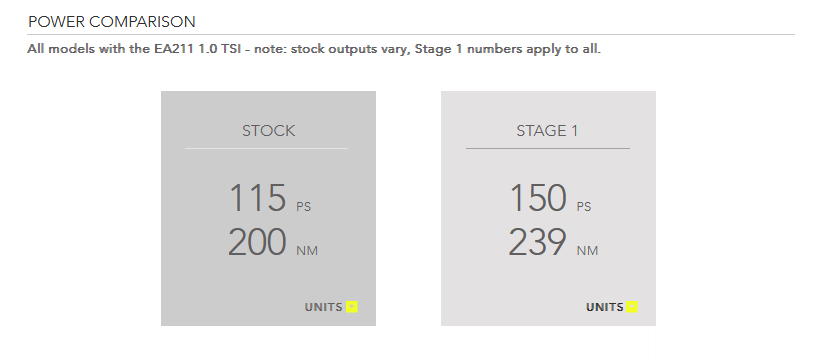The height and width of the screenshot is (361, 821).
Task: Click the divider line below the STAGE 1 title
Action: (548, 149)
